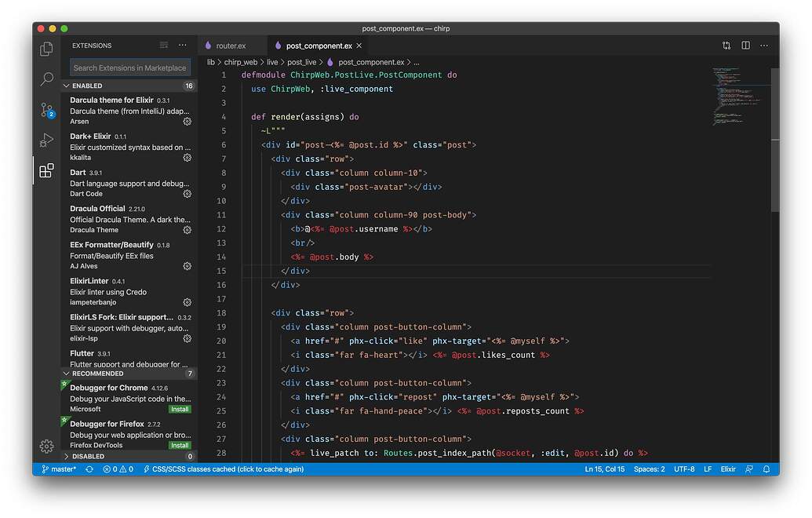Expand the DISABLED extensions section
This screenshot has width=812, height=518.
[x=86, y=456]
